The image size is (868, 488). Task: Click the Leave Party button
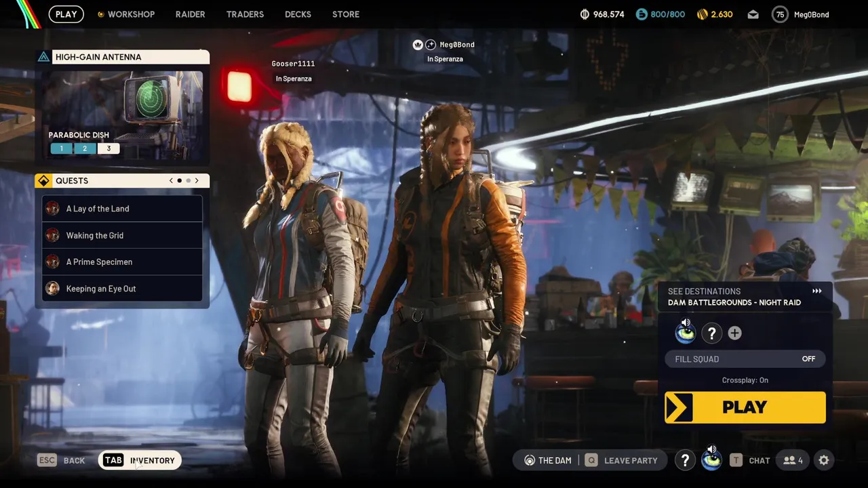621,460
